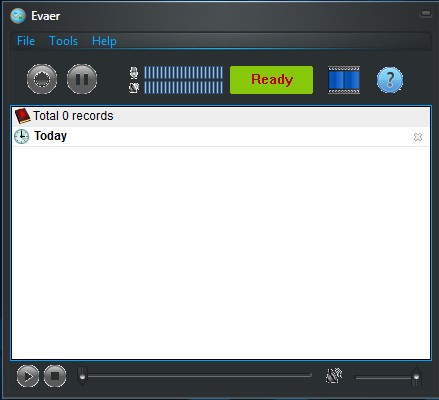This screenshot has width=439, height=400.
Task: Click the Total 0 records header
Action: pyautogui.click(x=221, y=116)
